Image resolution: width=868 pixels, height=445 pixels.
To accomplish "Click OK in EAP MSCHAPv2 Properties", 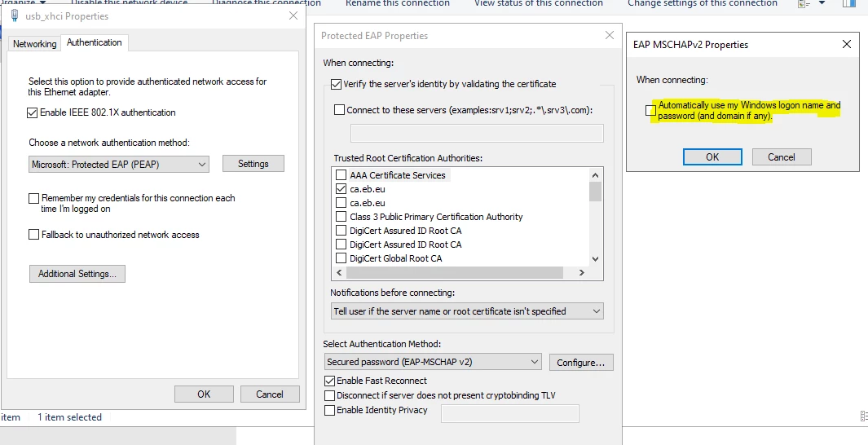I will coord(712,156).
